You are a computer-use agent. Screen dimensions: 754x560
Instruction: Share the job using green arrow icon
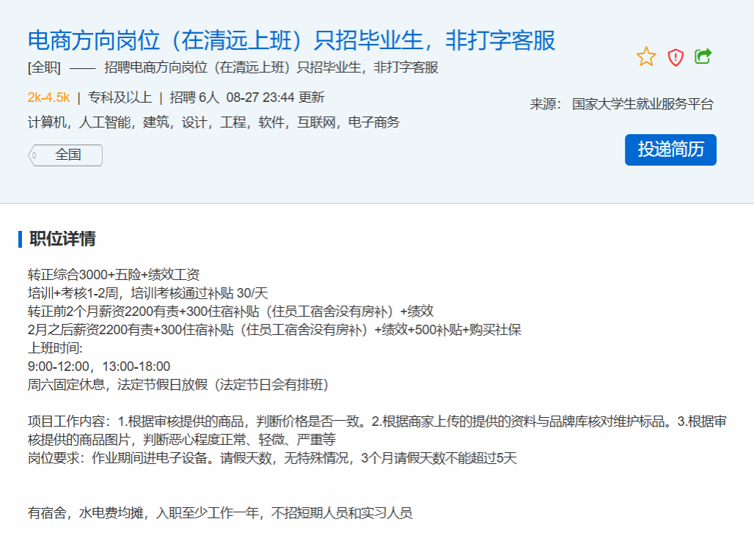click(703, 56)
